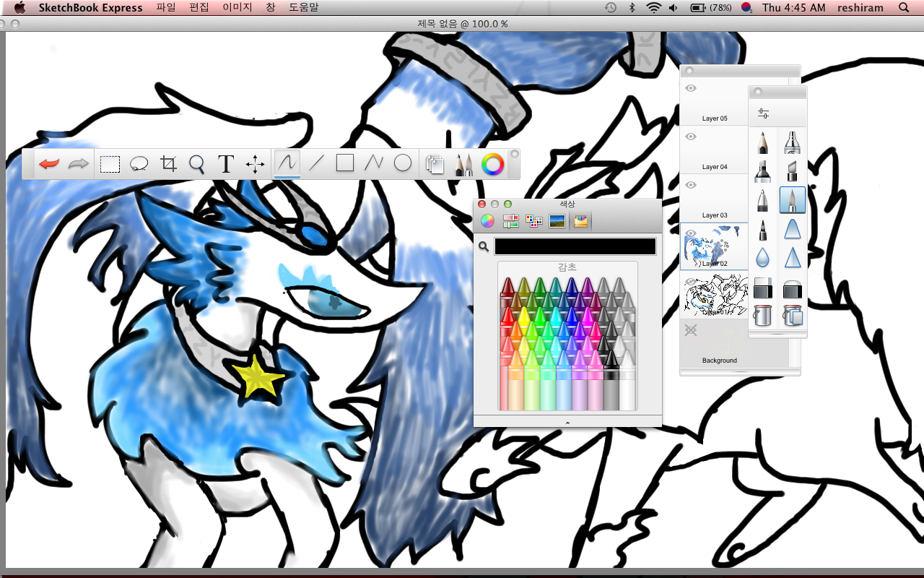The image size is (924, 578).
Task: Select the highlighted paintbrush tool
Action: click(x=792, y=200)
